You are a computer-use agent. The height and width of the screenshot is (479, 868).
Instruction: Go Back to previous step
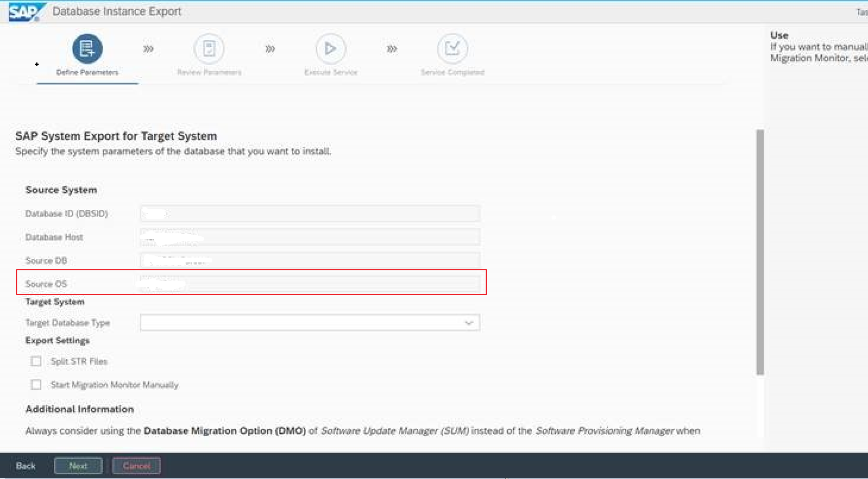point(26,466)
